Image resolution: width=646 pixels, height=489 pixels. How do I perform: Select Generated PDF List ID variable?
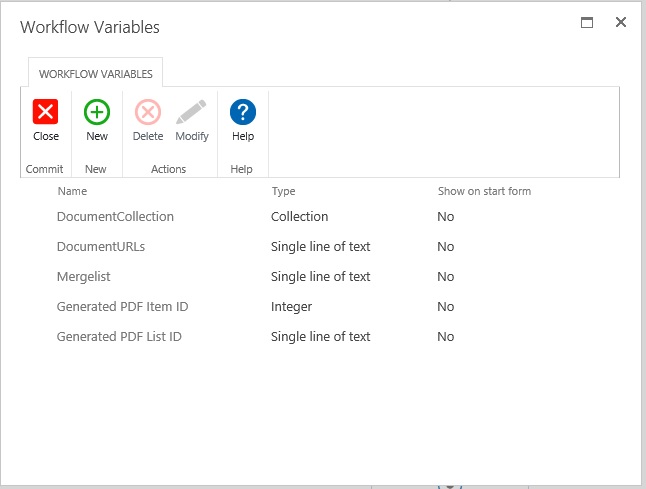[x=119, y=337]
